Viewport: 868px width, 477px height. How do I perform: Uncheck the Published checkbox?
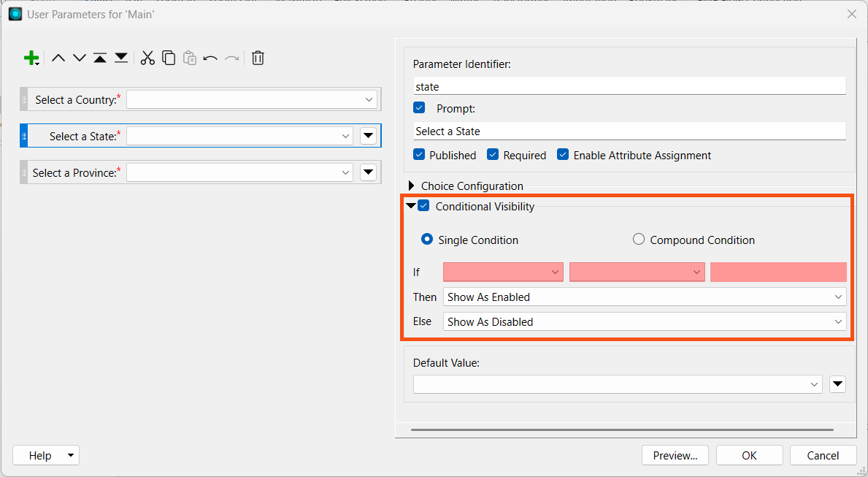(419, 155)
